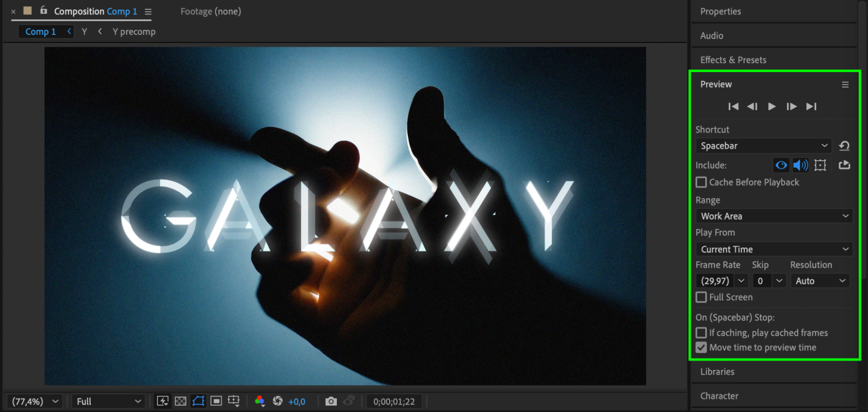Reset the preview shortcut settings
This screenshot has height=412, width=868.
(844, 146)
